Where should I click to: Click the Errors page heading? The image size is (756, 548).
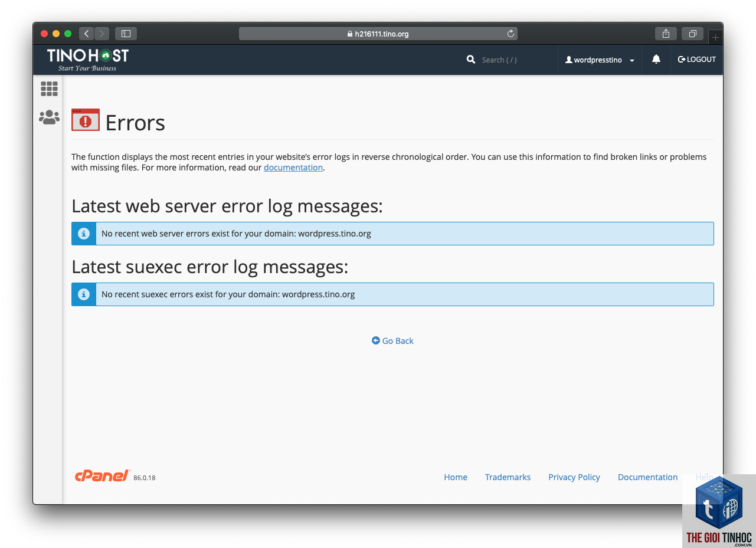tap(135, 123)
